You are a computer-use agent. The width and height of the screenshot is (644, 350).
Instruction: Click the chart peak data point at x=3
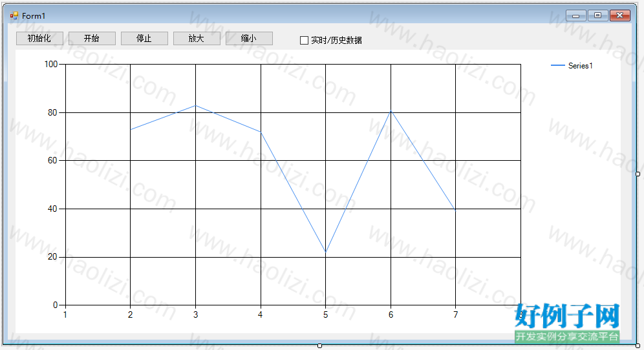(x=195, y=105)
